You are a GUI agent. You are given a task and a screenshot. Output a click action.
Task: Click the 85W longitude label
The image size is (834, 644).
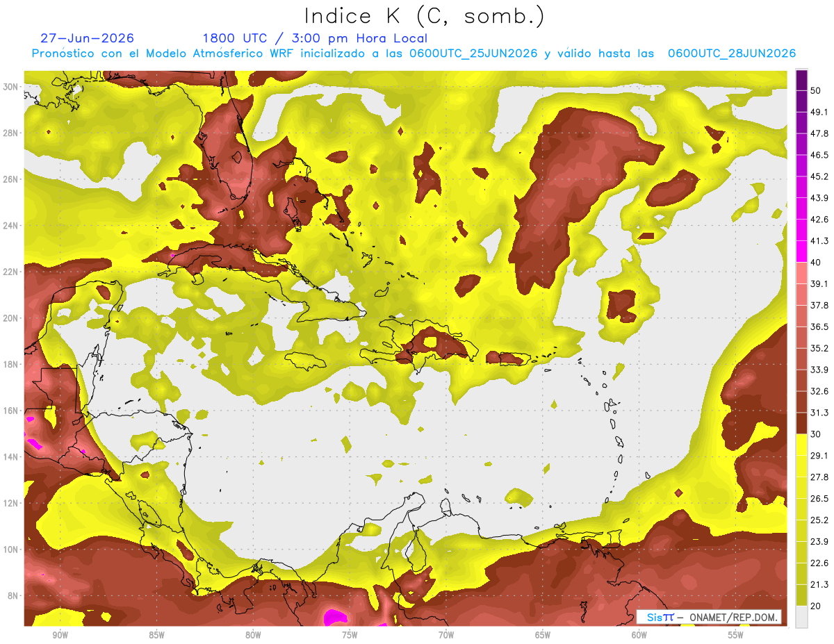coord(156,635)
